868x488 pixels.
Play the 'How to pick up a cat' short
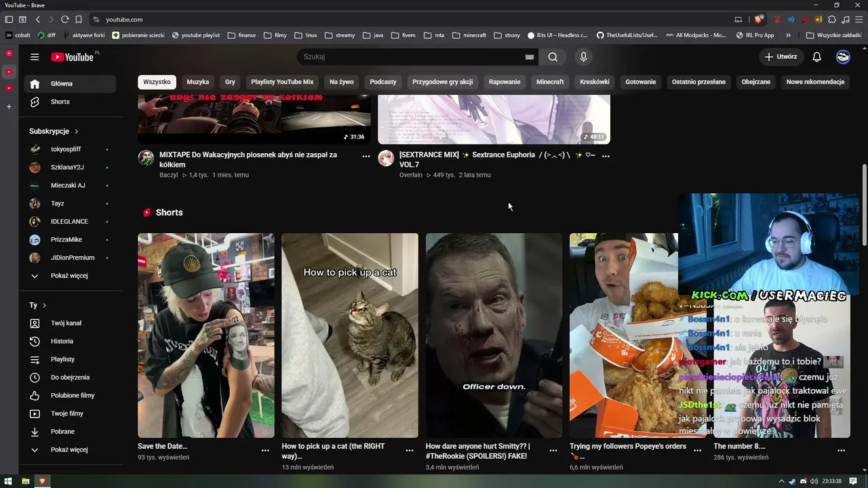(350, 335)
